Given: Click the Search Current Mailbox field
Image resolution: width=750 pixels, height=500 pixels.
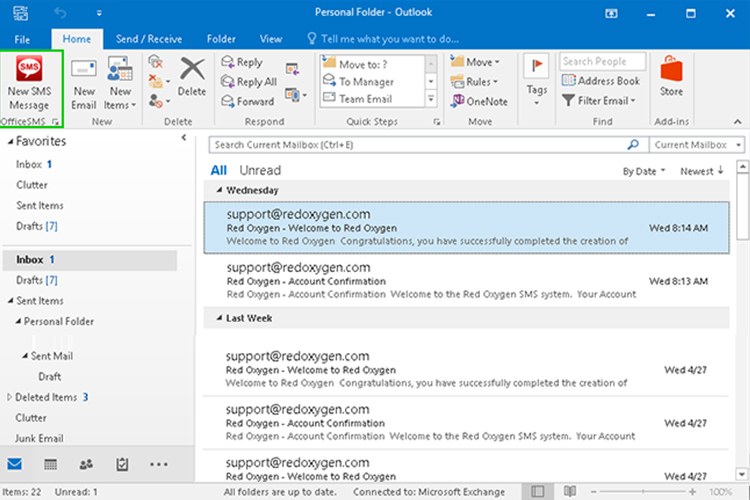Looking at the screenshot, I should [x=428, y=144].
